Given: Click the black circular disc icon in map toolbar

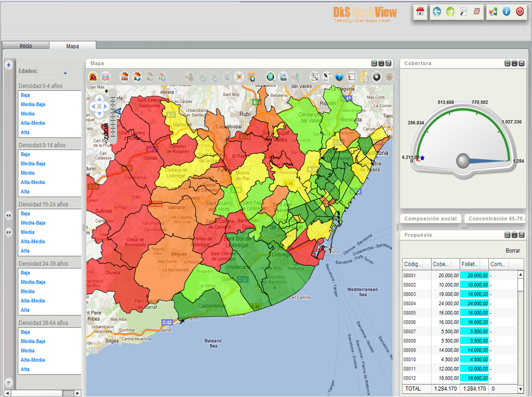Looking at the screenshot, I should pos(377,77).
